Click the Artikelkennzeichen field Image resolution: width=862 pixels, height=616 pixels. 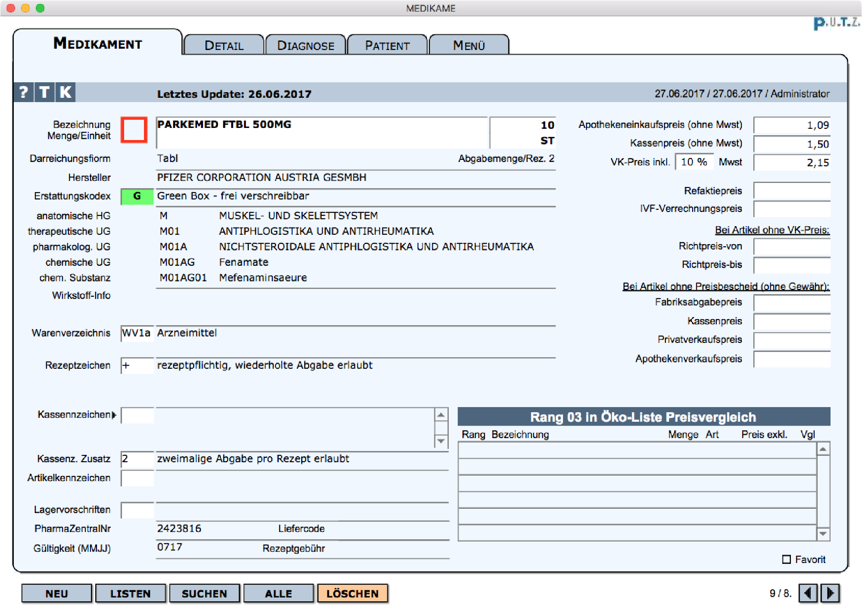point(137,478)
